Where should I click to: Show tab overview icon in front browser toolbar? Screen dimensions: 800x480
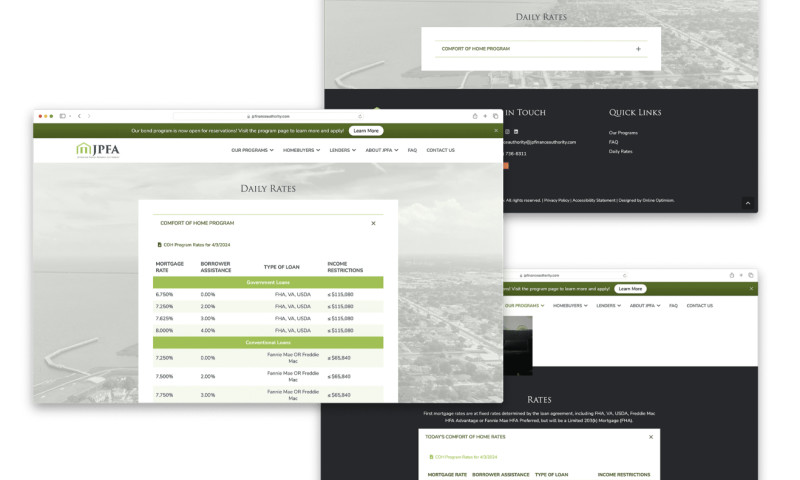pos(495,116)
